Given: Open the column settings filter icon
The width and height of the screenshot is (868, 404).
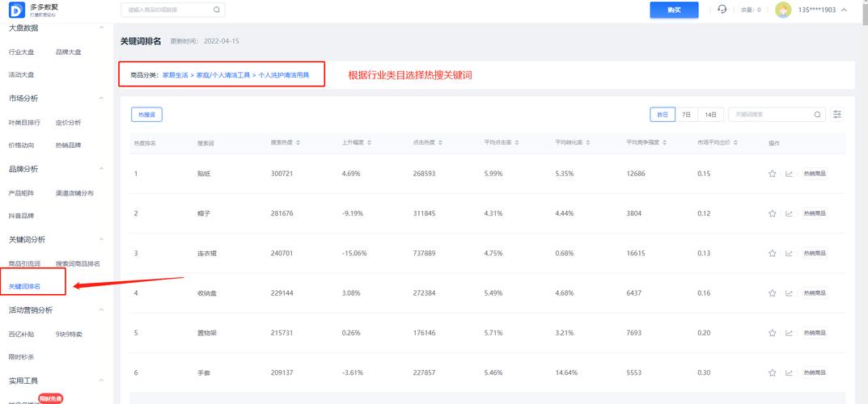Looking at the screenshot, I should pos(837,115).
